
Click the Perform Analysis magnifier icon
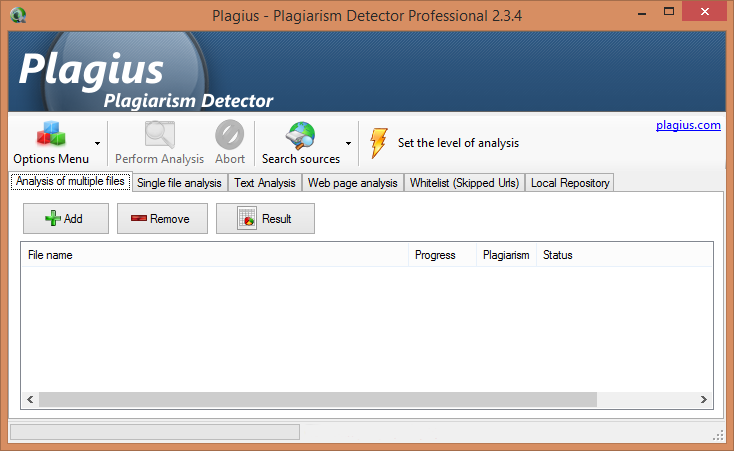tap(160, 134)
